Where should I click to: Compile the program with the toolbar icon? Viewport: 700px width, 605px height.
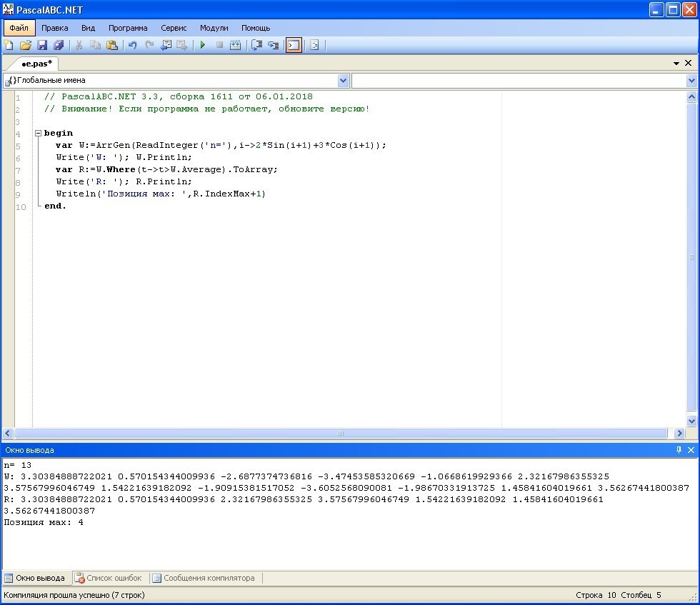(x=235, y=45)
